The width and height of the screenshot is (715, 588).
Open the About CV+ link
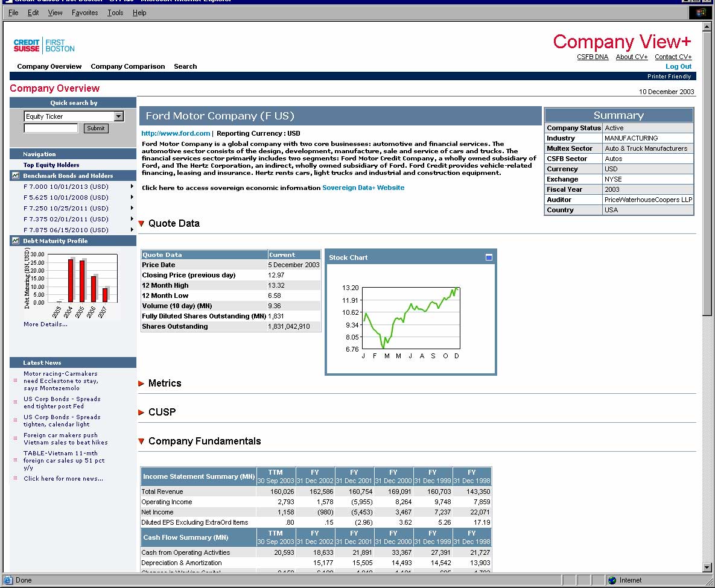point(632,57)
